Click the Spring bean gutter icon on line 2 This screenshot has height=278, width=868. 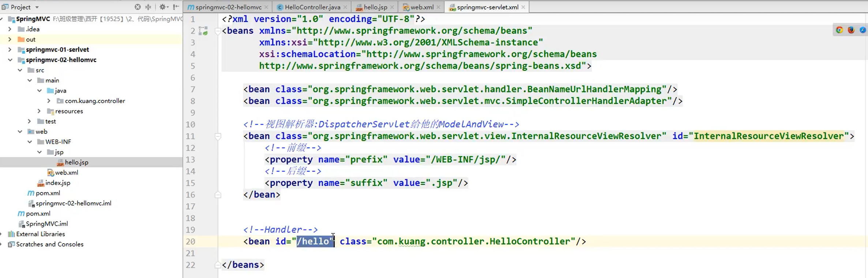pyautogui.click(x=203, y=31)
